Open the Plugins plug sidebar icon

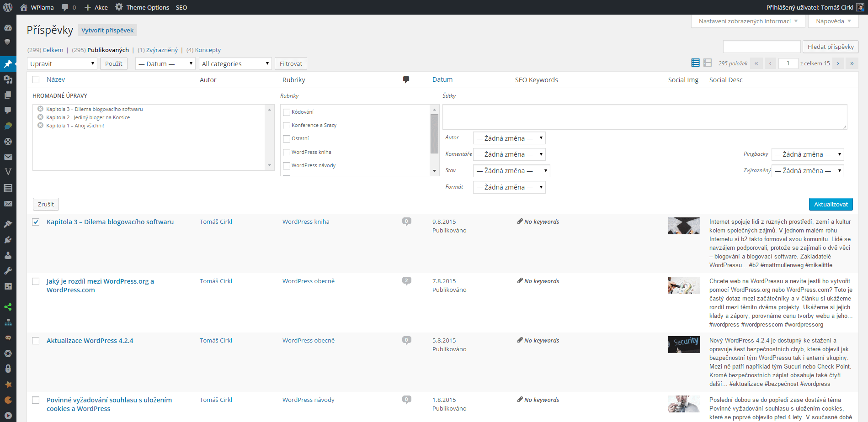8,240
